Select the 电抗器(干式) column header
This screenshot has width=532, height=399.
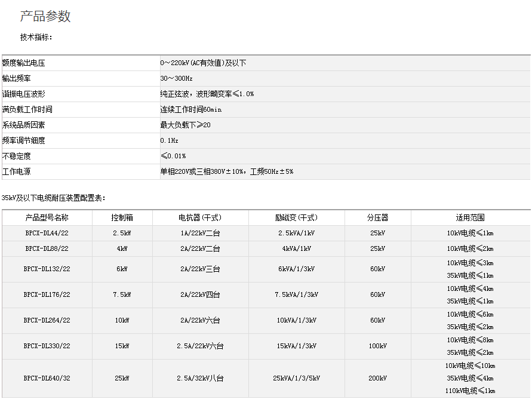[x=200, y=218]
